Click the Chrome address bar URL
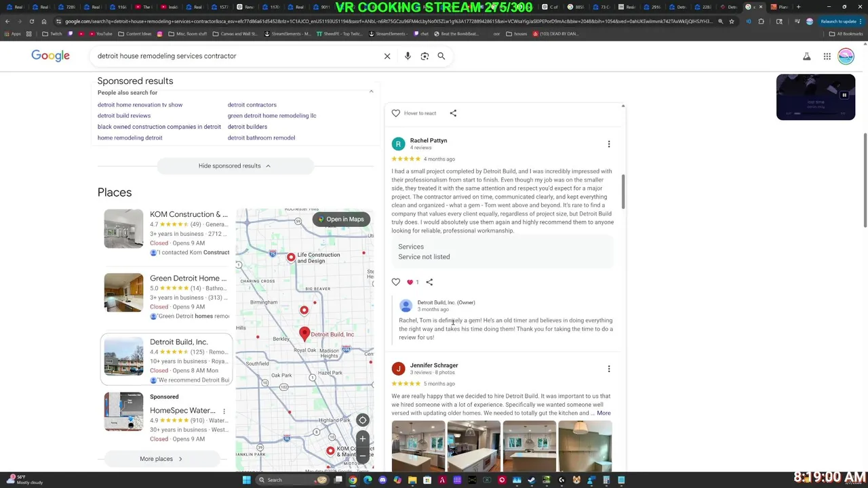 [x=387, y=21]
